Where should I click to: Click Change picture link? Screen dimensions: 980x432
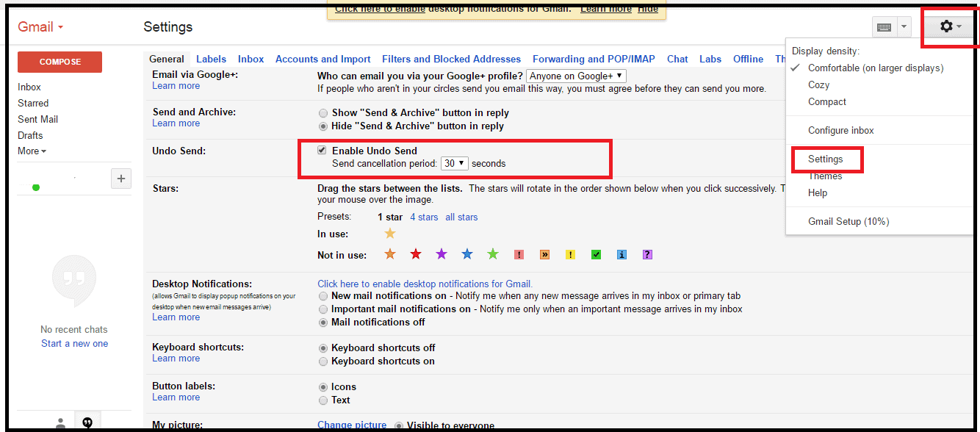click(352, 425)
